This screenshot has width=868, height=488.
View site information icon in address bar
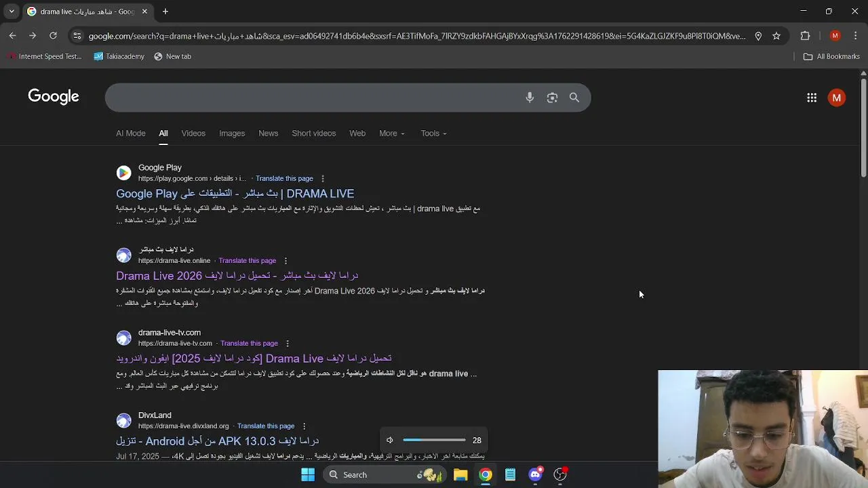tap(77, 36)
